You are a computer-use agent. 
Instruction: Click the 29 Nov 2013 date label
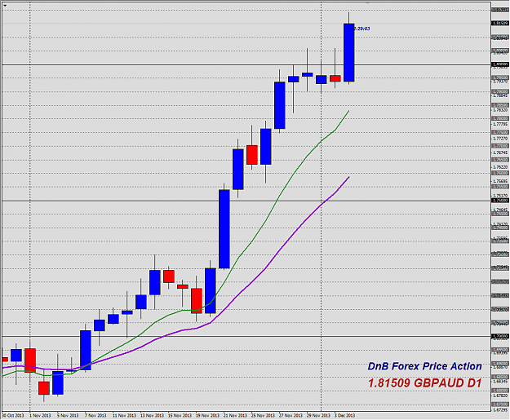coord(319,415)
